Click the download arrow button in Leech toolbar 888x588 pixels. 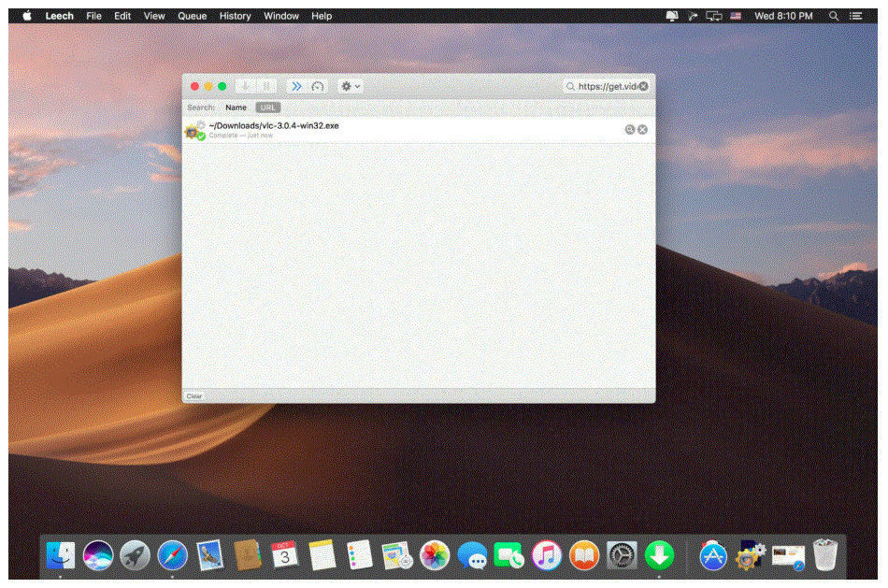(245, 86)
